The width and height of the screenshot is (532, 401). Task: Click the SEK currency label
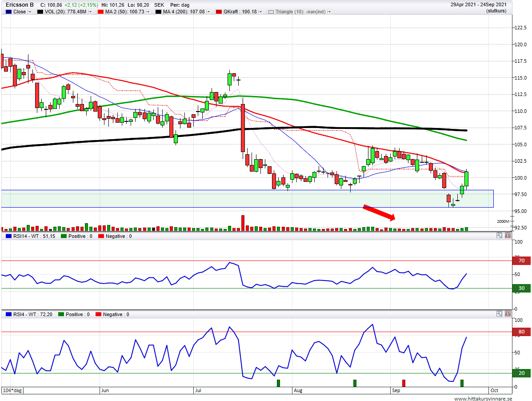tap(159, 5)
